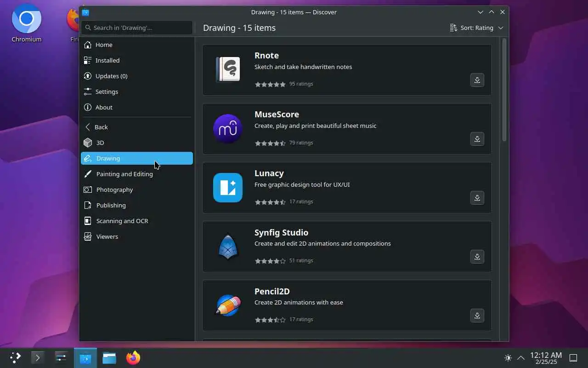Open Discover window menu icon in titlebar

point(85,12)
